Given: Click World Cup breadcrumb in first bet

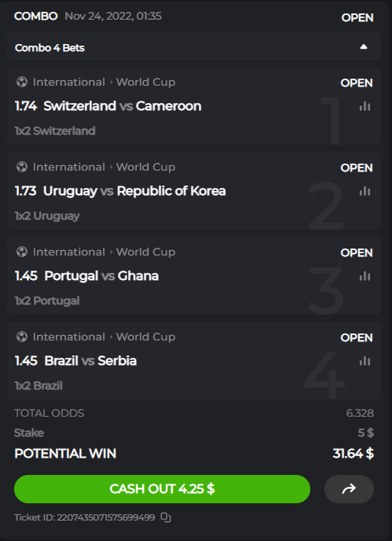Looking at the screenshot, I should [x=145, y=82].
